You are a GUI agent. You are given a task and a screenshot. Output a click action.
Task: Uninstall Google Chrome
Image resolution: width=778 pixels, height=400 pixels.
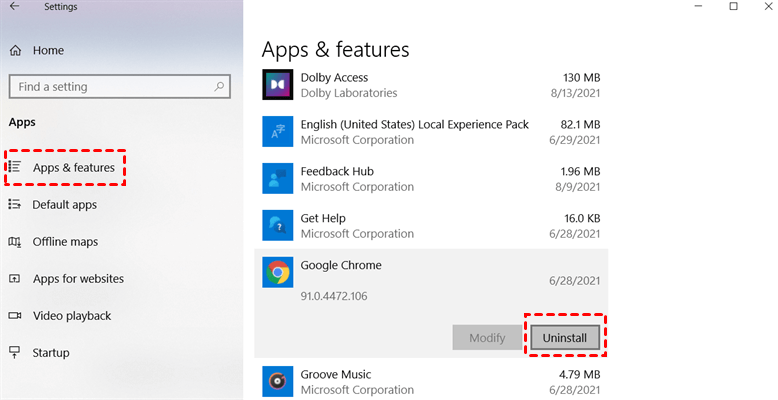565,338
